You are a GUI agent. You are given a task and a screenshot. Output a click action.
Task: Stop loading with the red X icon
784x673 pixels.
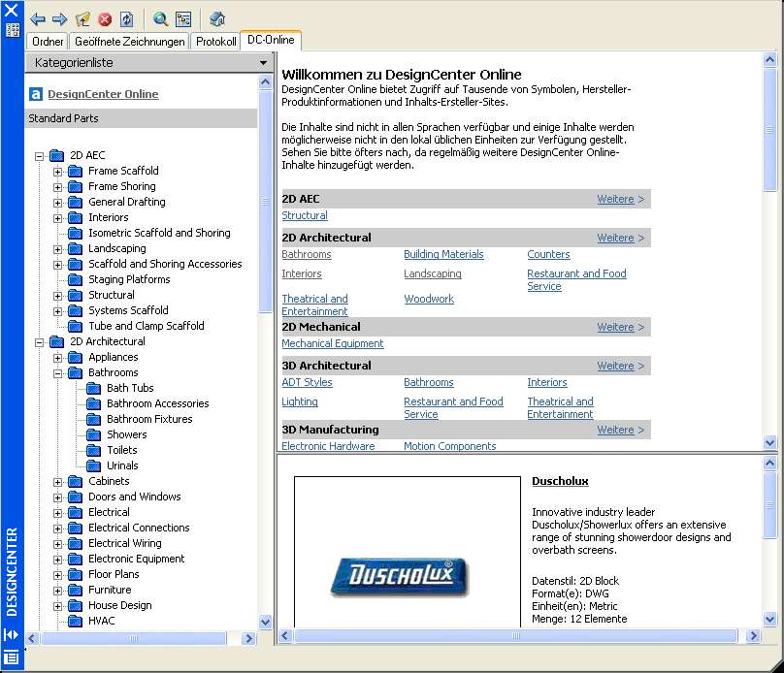pos(105,19)
